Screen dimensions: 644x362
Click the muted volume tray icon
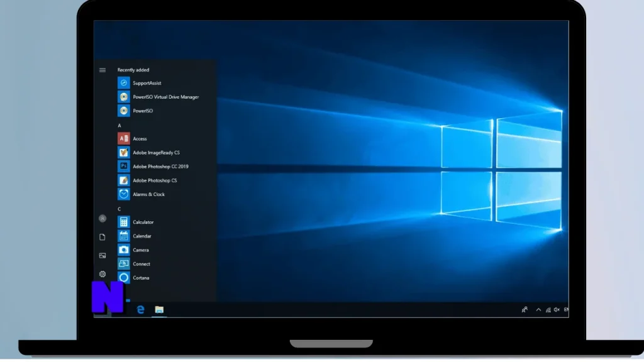pyautogui.click(x=557, y=310)
